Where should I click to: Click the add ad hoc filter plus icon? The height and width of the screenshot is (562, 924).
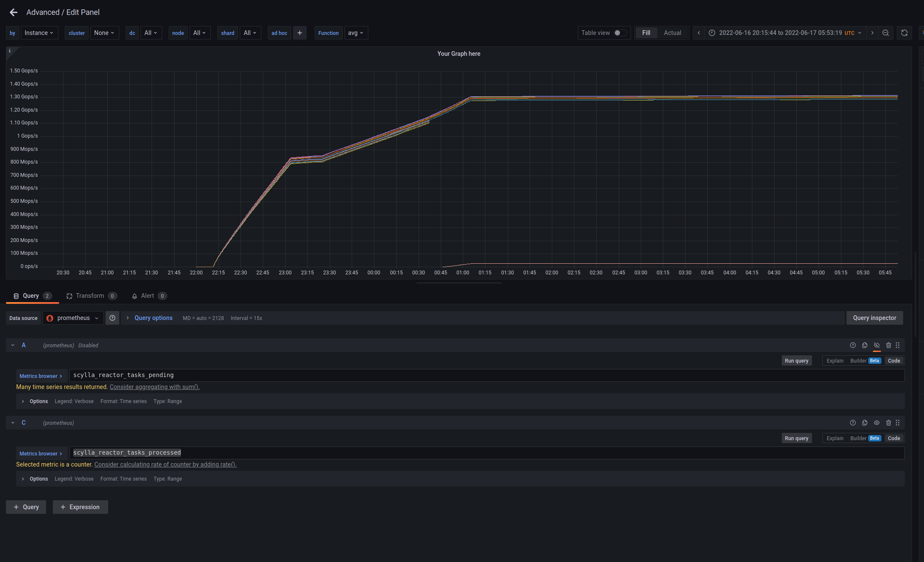(300, 33)
